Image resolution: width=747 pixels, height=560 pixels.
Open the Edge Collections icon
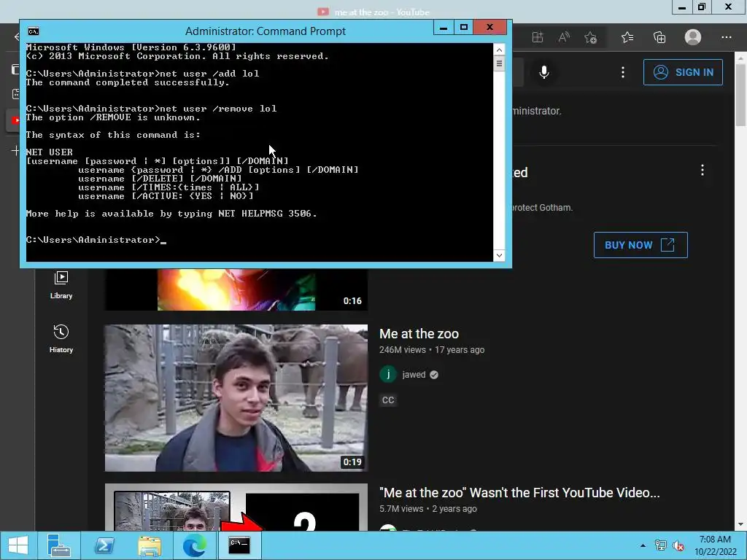tap(659, 37)
